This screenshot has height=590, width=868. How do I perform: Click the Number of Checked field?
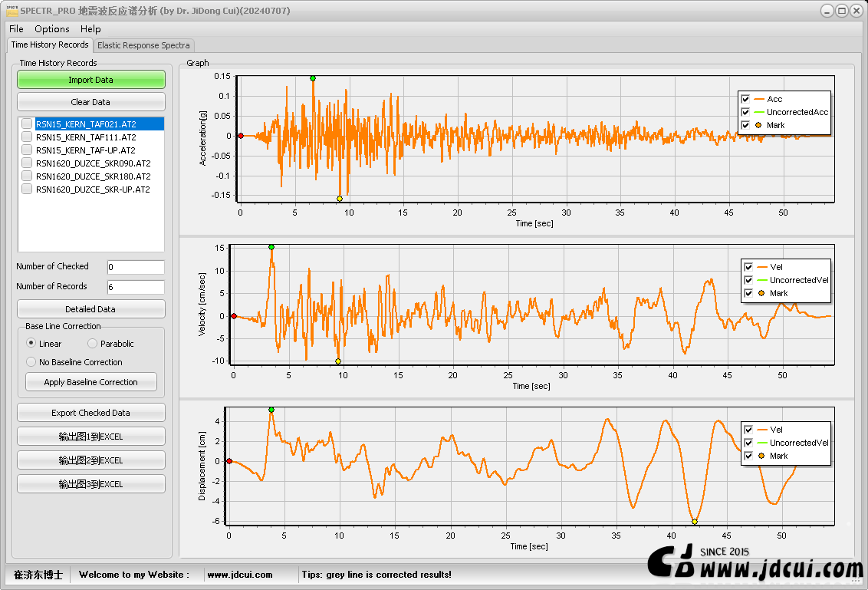(x=136, y=267)
